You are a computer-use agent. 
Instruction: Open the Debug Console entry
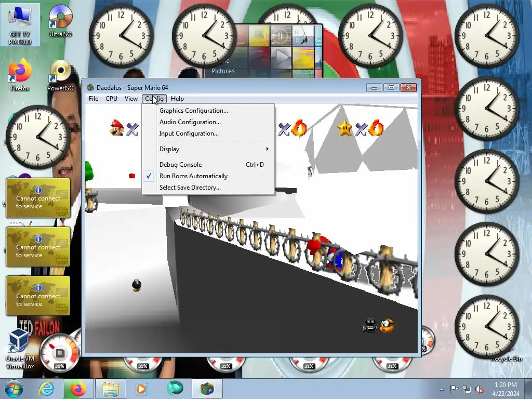pyautogui.click(x=208, y=165)
